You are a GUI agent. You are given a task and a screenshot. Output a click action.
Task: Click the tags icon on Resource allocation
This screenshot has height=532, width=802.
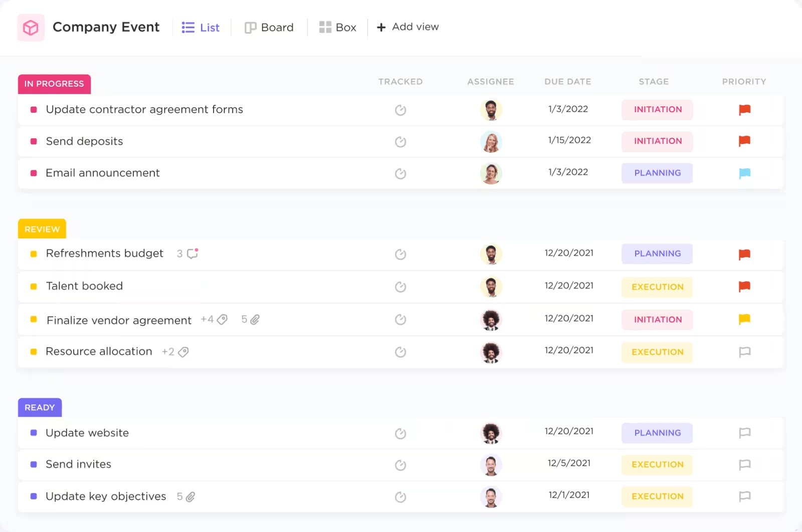183,352
